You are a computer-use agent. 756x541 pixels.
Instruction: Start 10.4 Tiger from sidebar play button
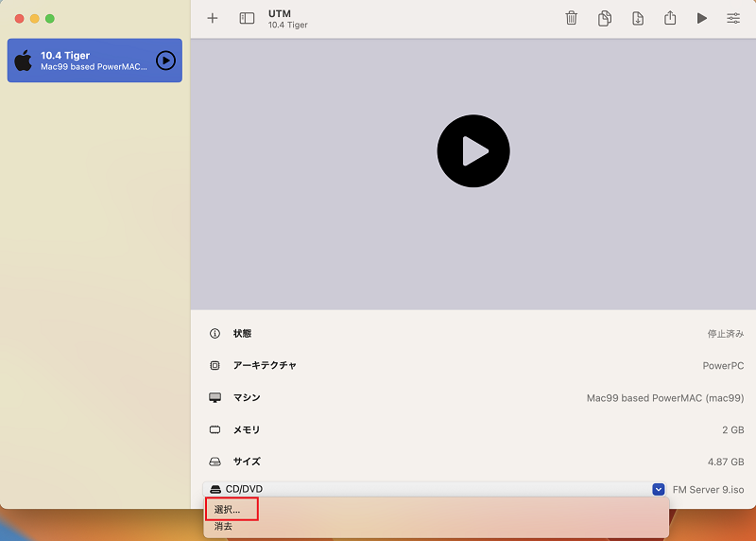click(166, 61)
